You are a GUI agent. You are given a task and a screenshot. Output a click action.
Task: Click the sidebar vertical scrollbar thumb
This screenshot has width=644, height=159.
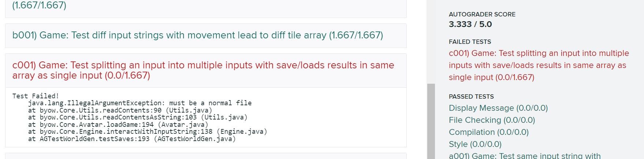pyautogui.click(x=431, y=121)
